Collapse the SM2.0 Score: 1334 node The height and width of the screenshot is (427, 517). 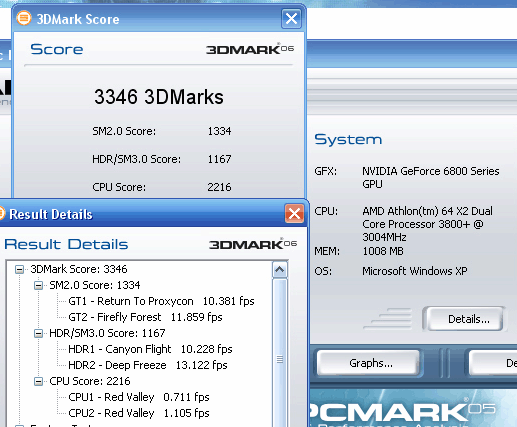(39, 285)
